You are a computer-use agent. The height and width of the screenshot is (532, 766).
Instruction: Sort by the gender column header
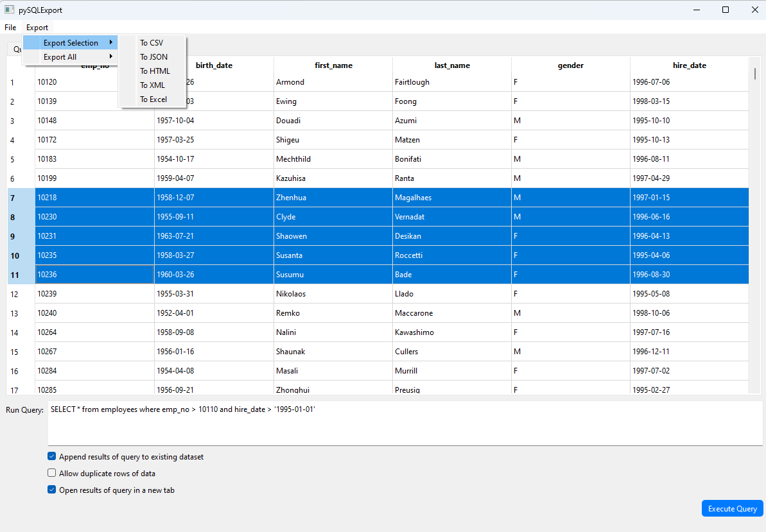[571, 65]
